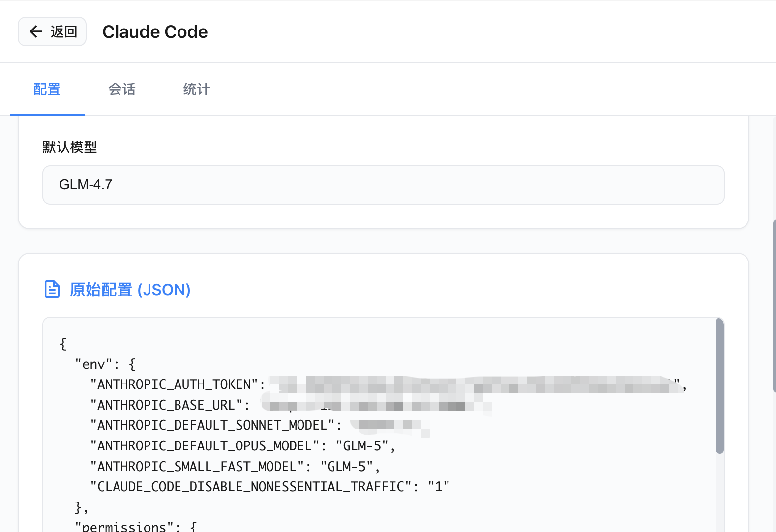
Task: Click the ANTHROPIC_AUTH_TOKEN key text
Action: pyautogui.click(x=175, y=384)
